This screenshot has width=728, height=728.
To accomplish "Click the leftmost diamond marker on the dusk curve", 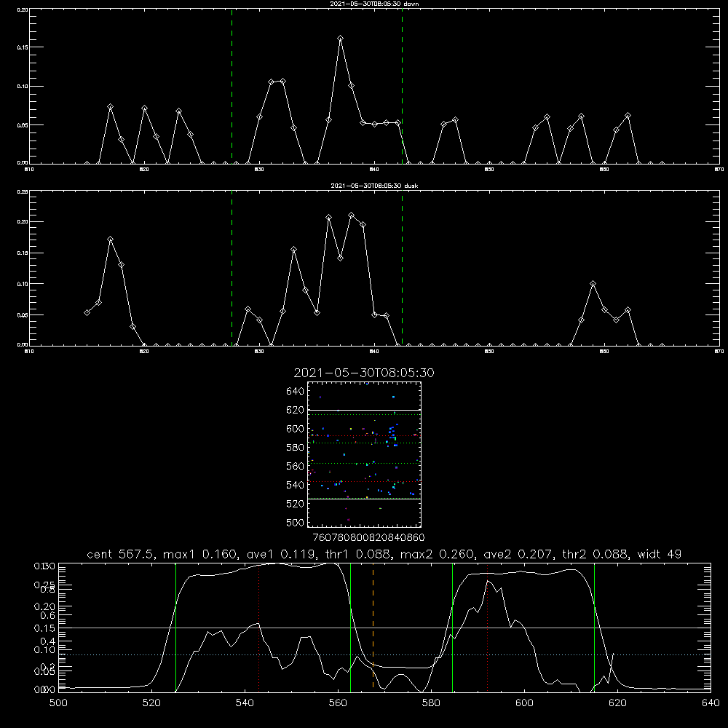I will 87,312.
